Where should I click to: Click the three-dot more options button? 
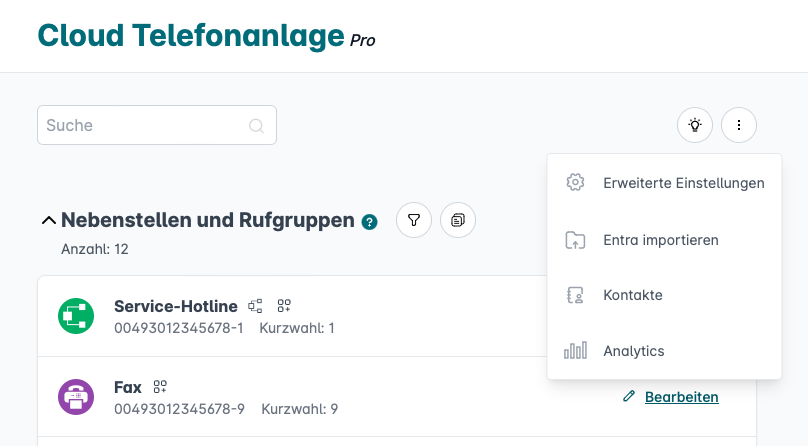click(x=739, y=125)
